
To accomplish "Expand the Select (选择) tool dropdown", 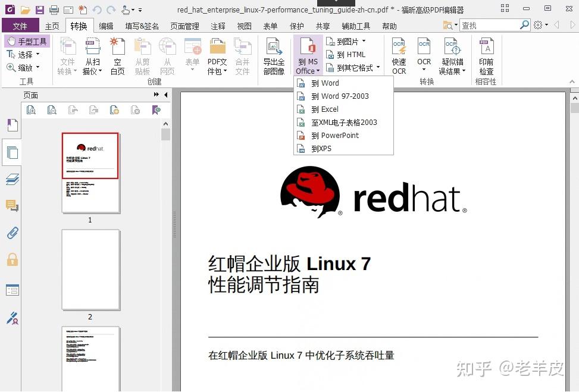I will (37, 54).
